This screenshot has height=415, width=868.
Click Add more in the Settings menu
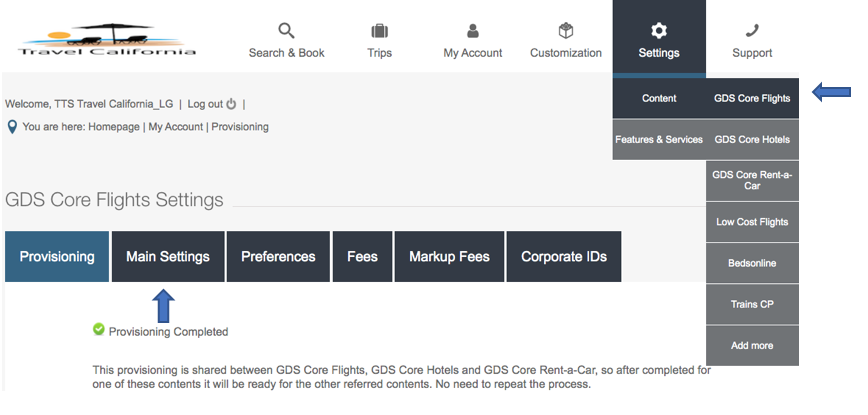[x=752, y=346]
